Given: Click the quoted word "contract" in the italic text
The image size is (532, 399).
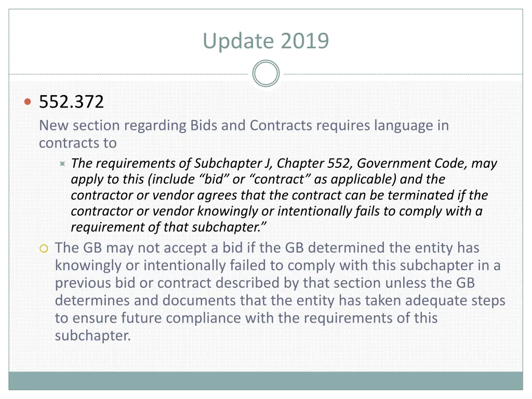Looking at the screenshot, I should pyautogui.click(x=280, y=179).
